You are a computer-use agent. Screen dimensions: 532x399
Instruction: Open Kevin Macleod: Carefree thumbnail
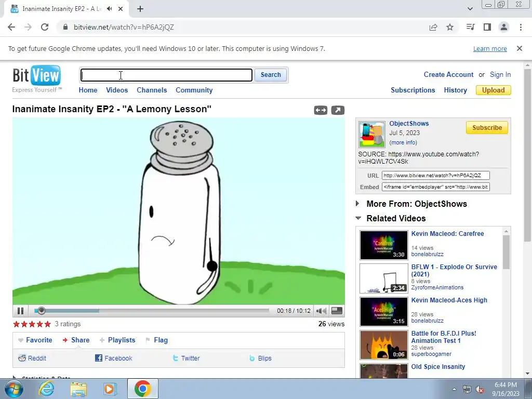pyautogui.click(x=384, y=245)
